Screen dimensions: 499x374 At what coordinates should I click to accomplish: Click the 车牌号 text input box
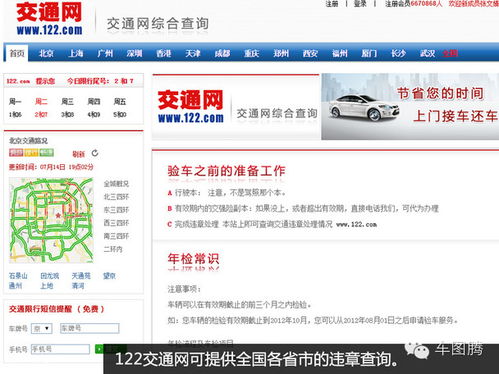pos(89,328)
